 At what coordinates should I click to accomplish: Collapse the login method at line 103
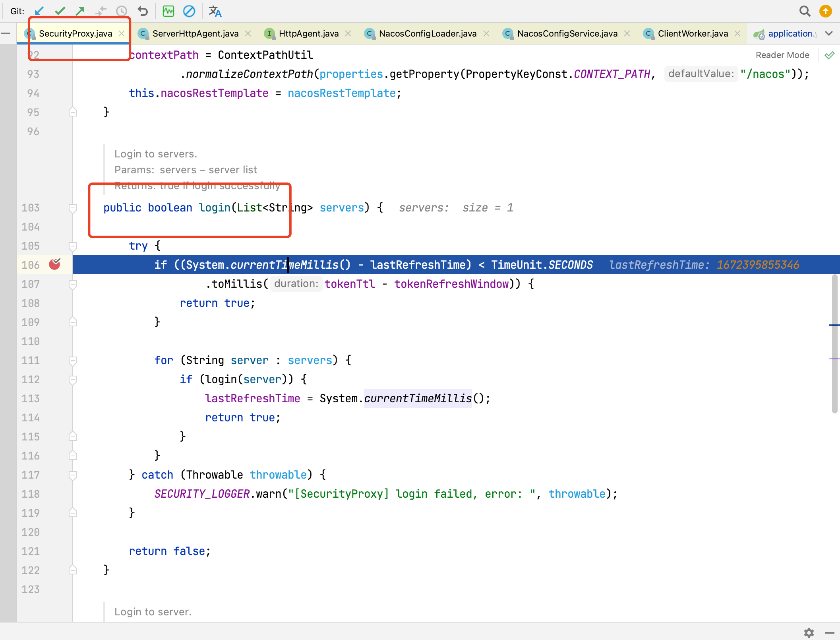point(73,208)
